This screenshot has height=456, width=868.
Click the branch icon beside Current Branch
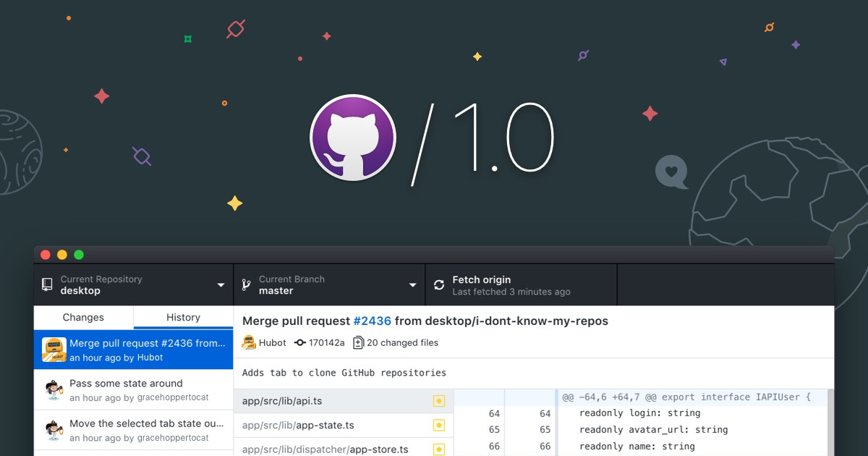pos(246,284)
